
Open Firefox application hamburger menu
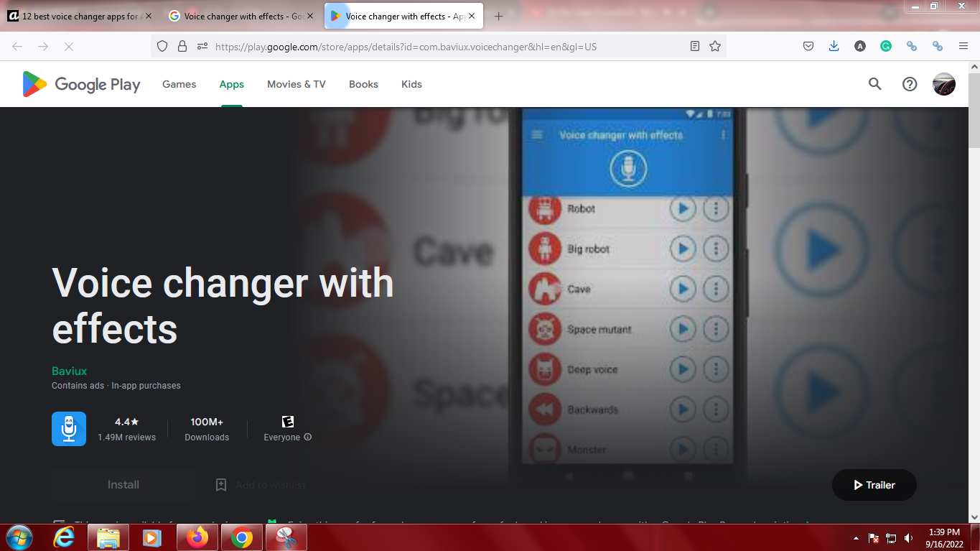pos(963,46)
